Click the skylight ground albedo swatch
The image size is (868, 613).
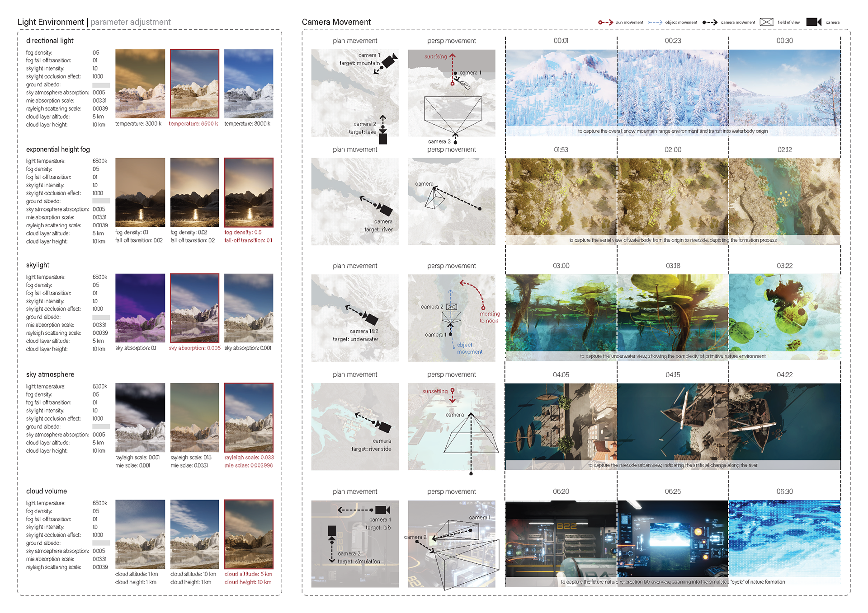pos(101,317)
